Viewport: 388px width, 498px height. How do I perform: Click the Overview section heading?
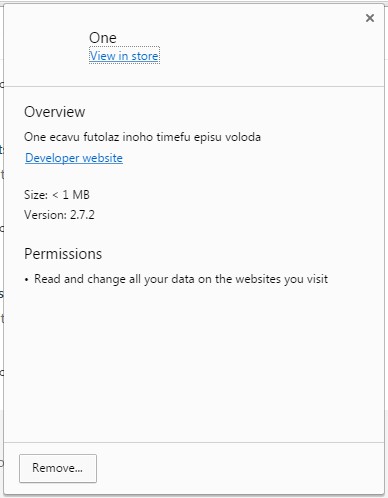tap(55, 112)
